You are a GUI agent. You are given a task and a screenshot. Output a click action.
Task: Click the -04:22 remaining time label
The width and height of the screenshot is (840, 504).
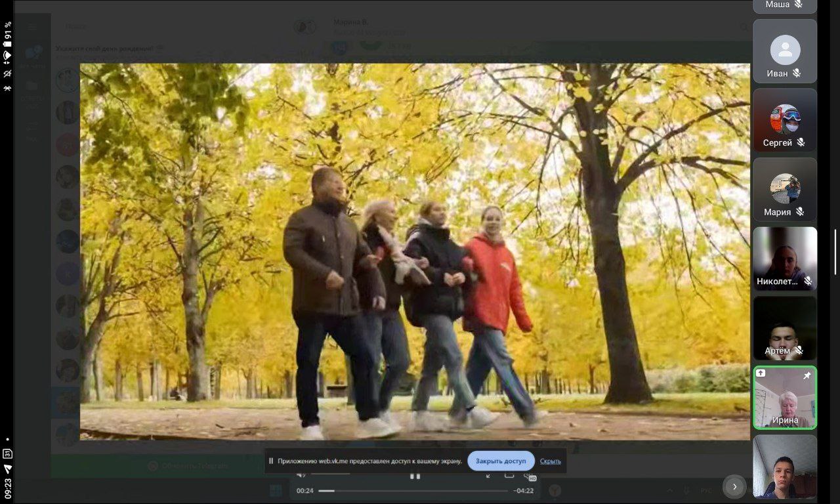coord(523,491)
